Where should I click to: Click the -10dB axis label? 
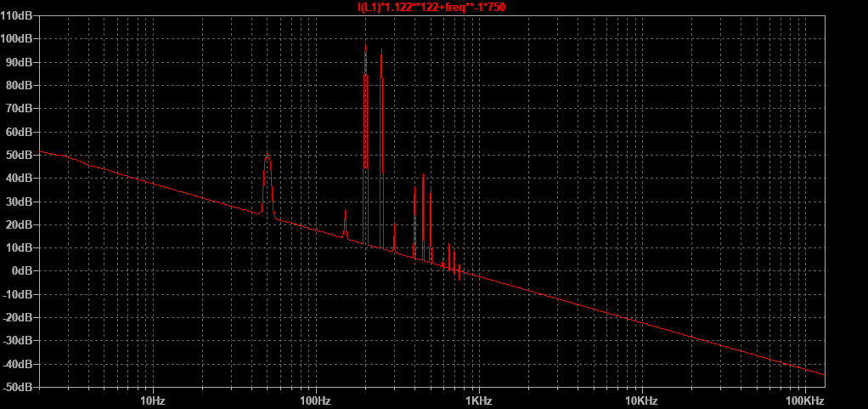tap(17, 294)
